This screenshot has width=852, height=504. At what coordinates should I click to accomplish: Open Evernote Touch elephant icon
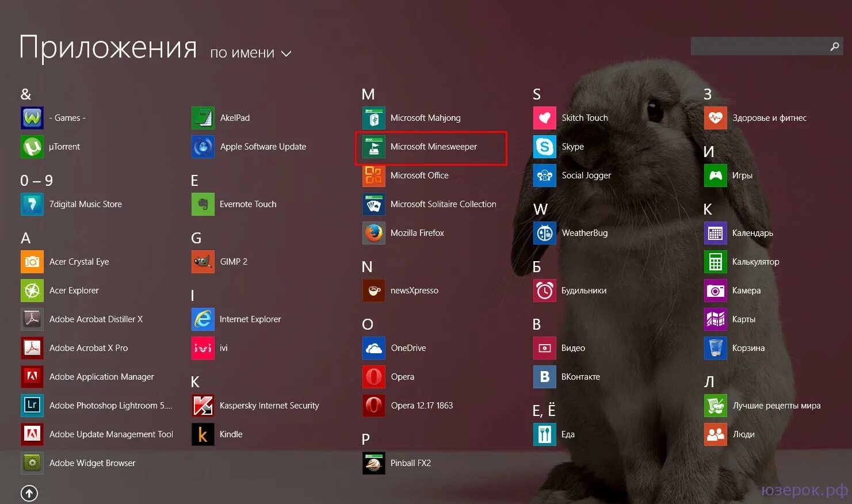[x=203, y=204]
